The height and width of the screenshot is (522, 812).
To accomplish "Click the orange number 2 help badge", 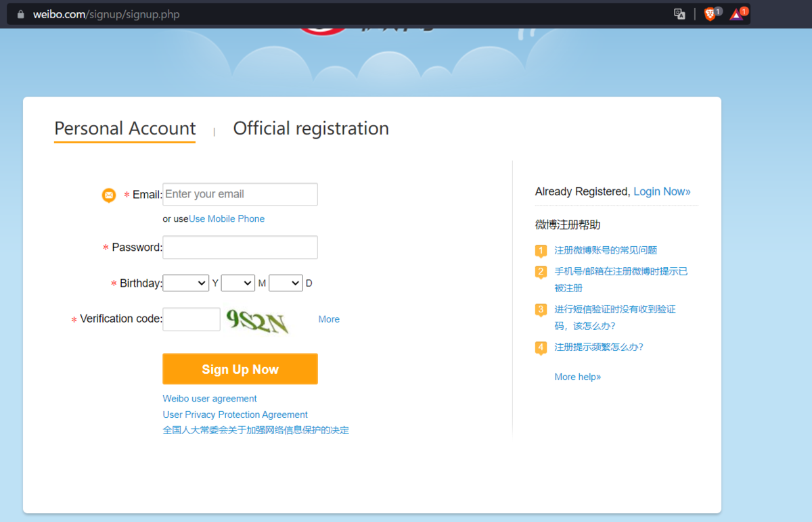I will 541,272.
